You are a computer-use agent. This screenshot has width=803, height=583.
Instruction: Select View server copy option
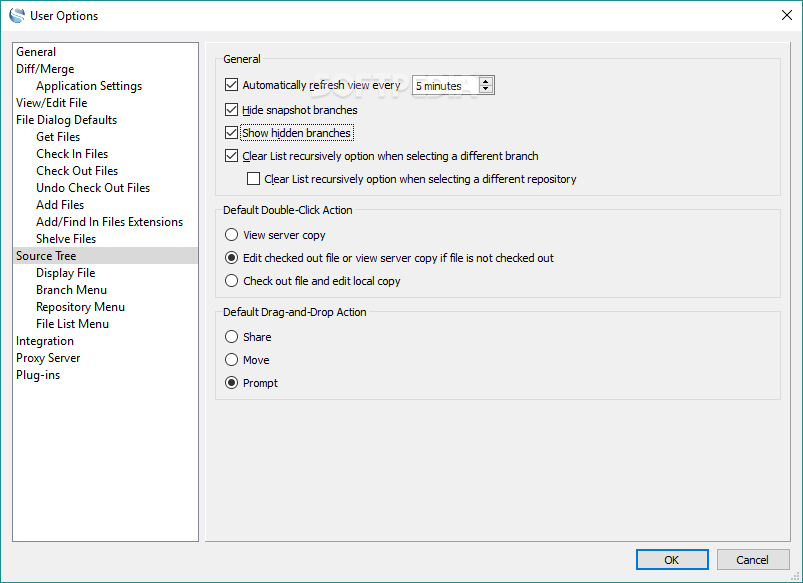(x=232, y=235)
